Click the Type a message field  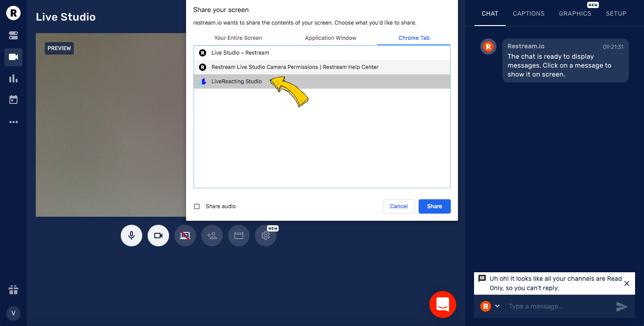tap(559, 306)
